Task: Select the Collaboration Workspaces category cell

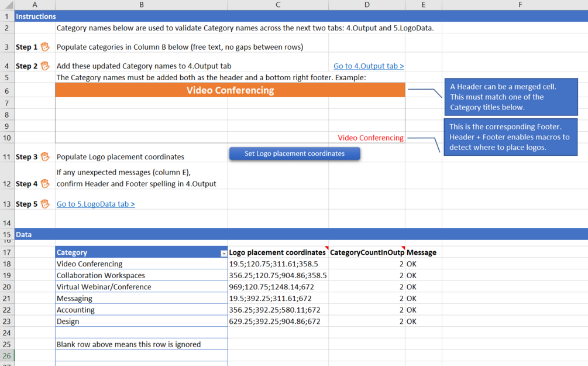Action: pyautogui.click(x=142, y=275)
